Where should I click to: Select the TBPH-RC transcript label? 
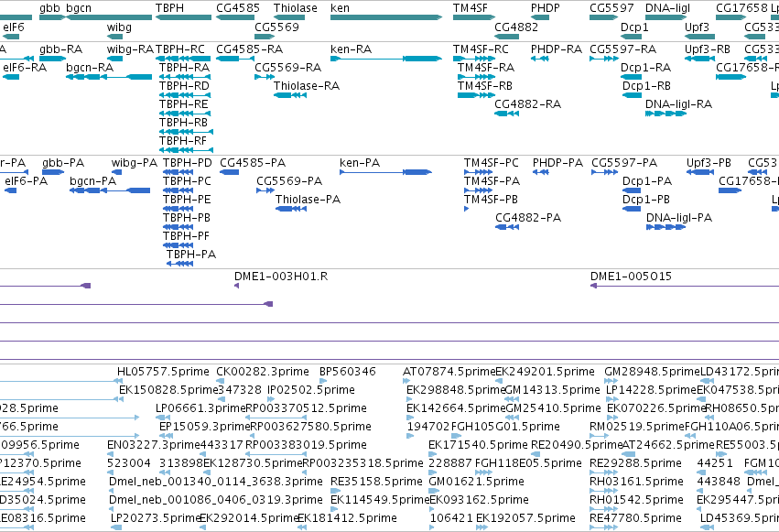(179, 49)
